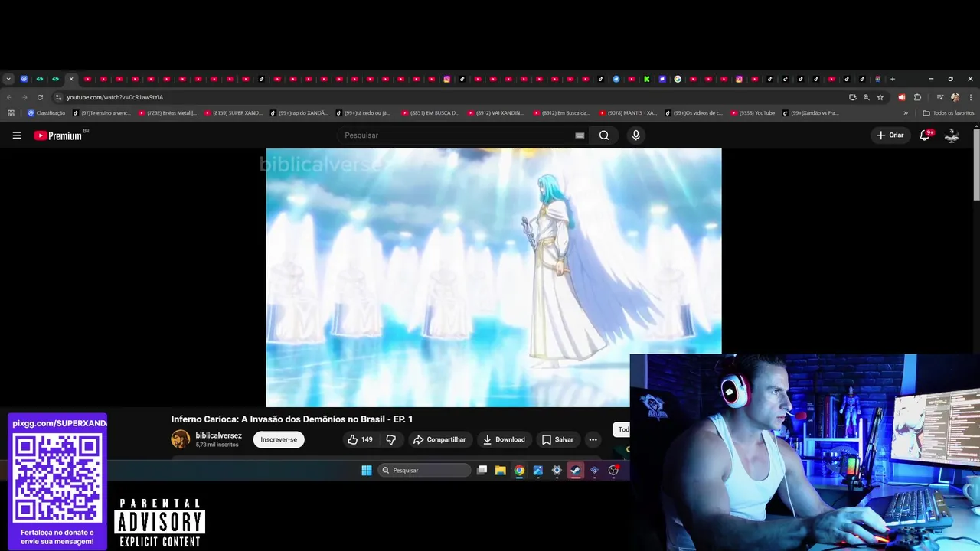
Task: Save video with Salvar button
Action: pos(557,439)
